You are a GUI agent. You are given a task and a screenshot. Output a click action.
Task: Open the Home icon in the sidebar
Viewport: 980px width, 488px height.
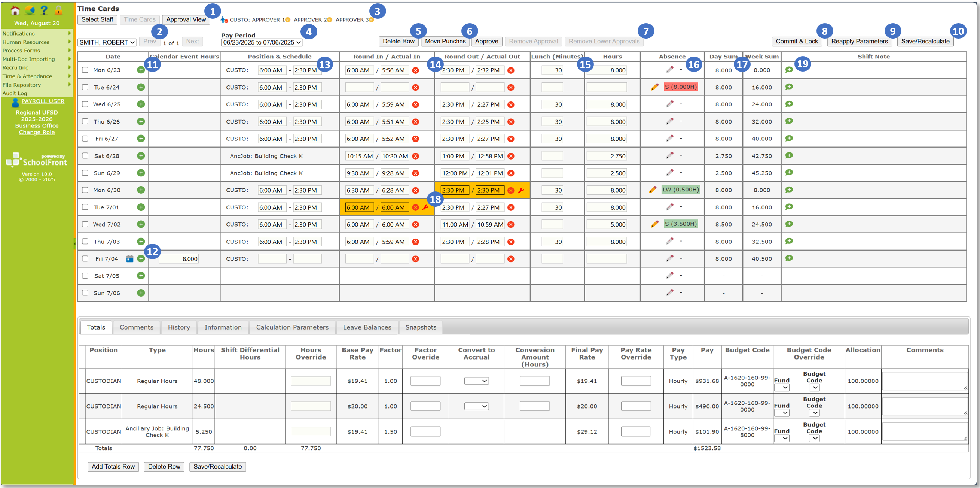pos(15,10)
